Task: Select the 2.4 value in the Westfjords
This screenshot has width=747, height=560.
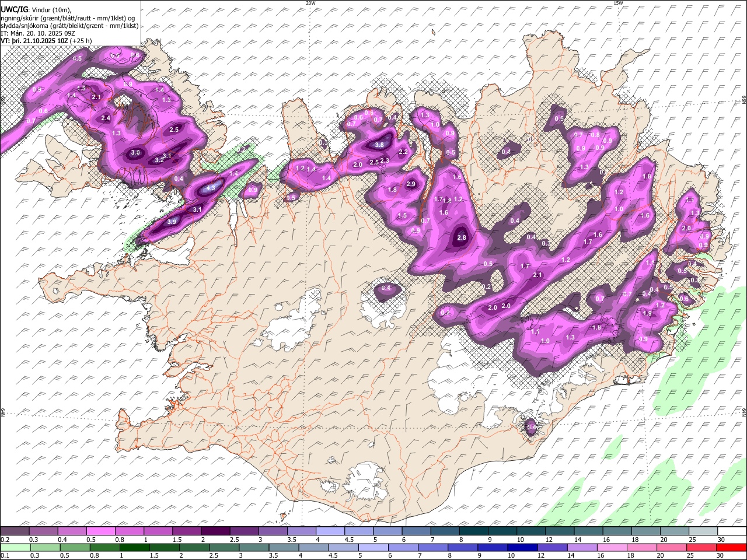Action: pos(106,118)
